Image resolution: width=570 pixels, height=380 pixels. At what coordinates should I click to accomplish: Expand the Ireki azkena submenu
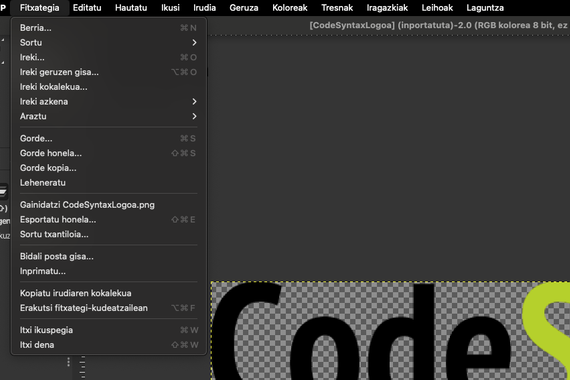coord(109,101)
